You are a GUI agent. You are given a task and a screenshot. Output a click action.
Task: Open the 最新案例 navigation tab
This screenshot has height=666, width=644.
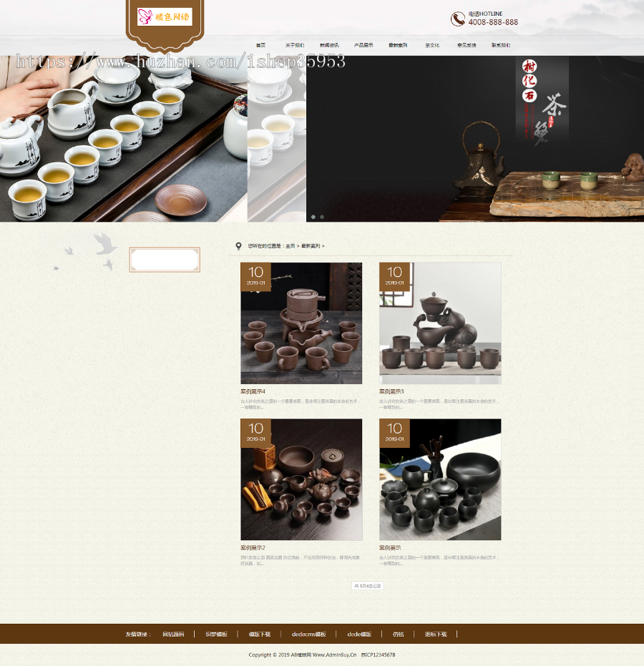398,44
